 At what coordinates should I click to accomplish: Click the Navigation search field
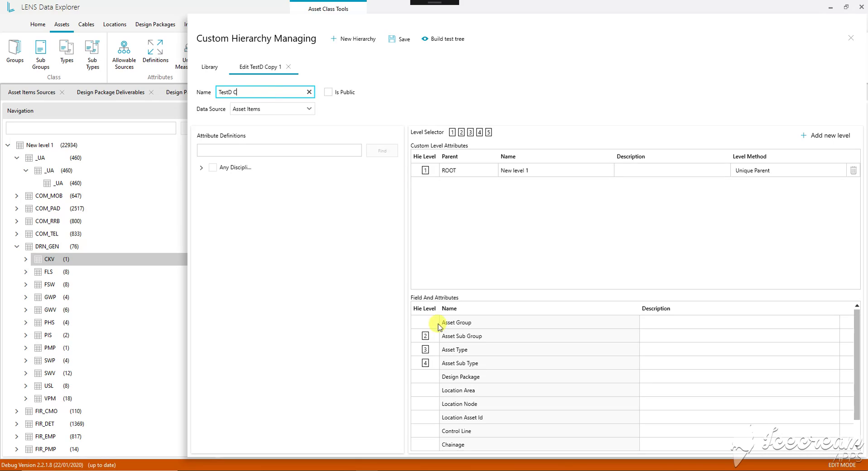point(91,128)
